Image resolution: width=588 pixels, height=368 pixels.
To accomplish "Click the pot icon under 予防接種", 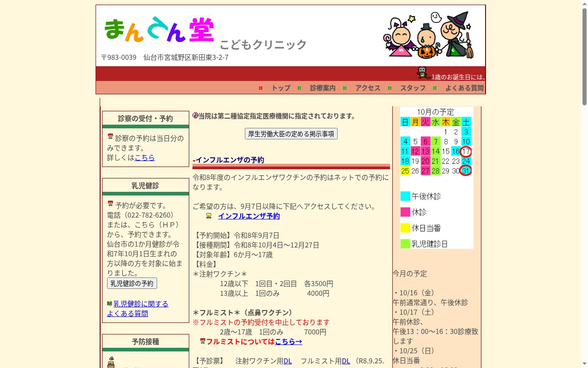I will (111, 362).
